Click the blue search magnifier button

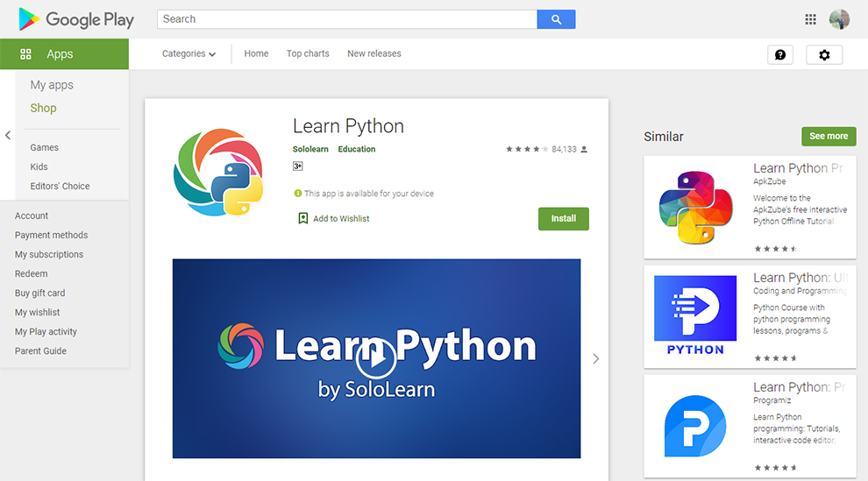[x=556, y=19]
